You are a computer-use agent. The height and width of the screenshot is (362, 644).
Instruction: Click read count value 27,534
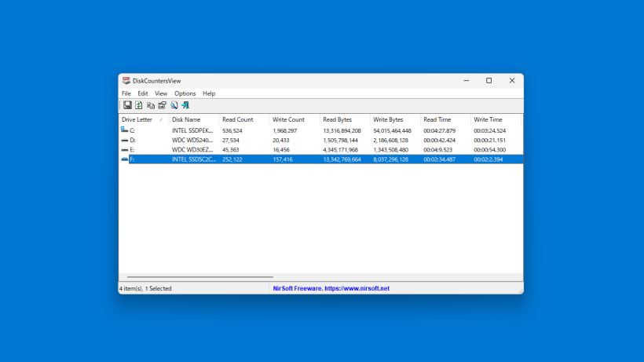[230, 140]
